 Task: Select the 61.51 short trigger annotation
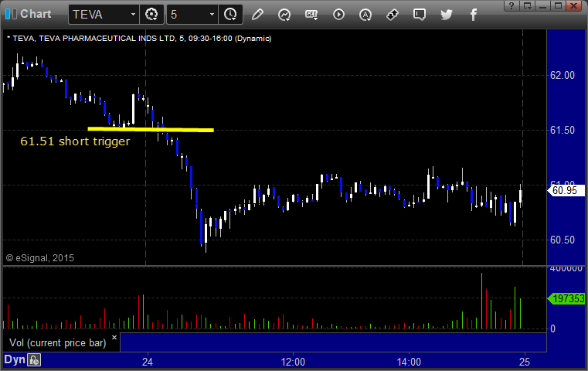pos(75,141)
